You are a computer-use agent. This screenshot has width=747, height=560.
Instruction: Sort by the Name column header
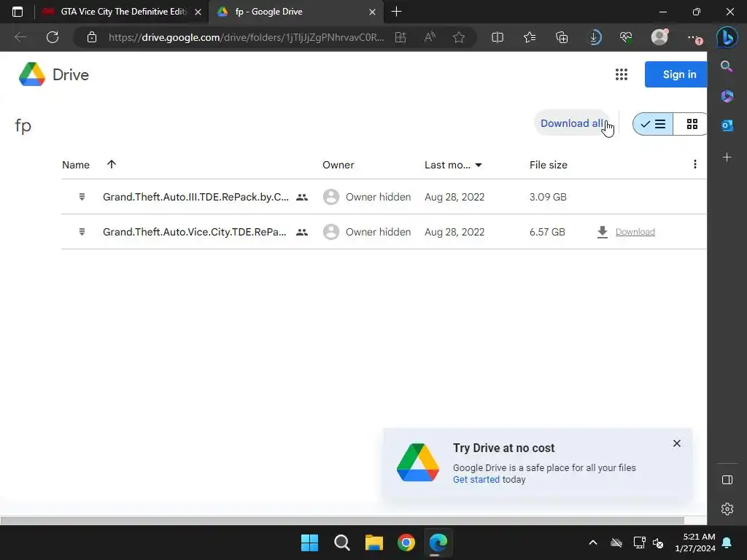76,165
